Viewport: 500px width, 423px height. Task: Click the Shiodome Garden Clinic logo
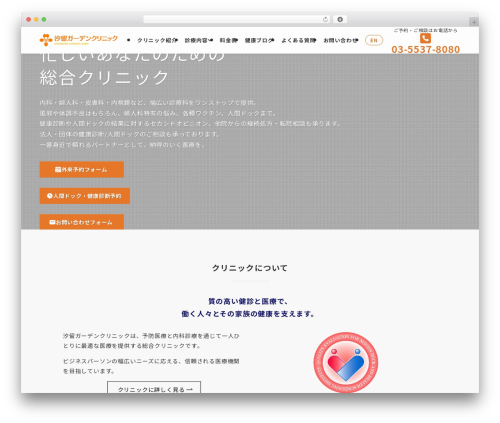[x=79, y=40]
